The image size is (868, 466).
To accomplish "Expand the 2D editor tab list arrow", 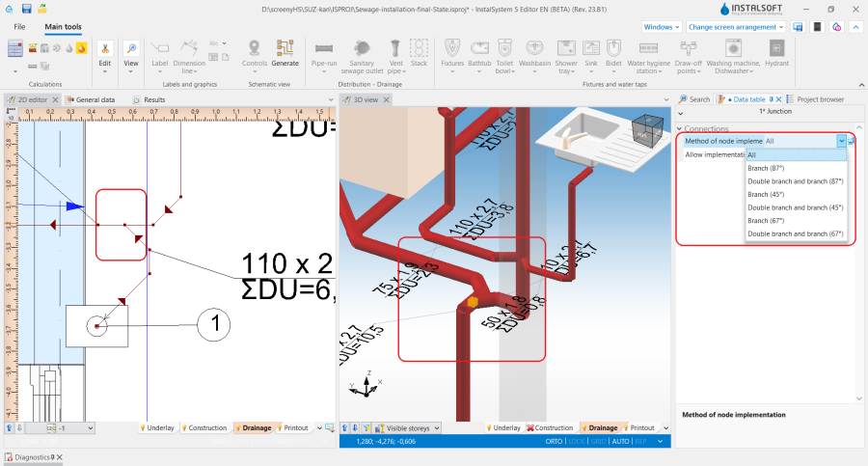I will tap(331, 99).
